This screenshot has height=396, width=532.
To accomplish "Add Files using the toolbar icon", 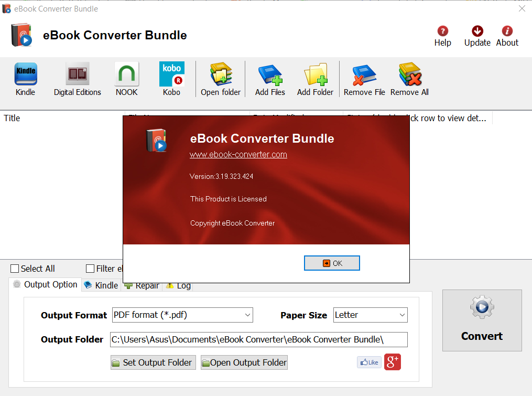I will point(270,80).
